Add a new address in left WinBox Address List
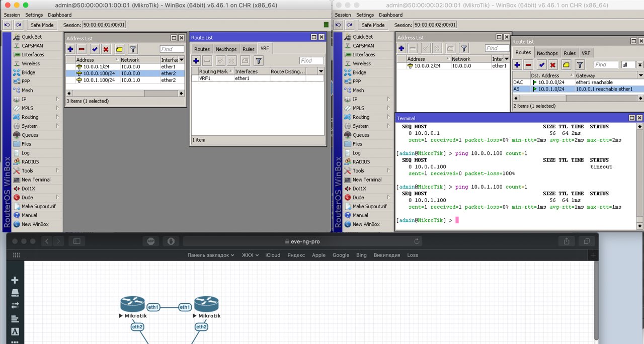 click(70, 49)
